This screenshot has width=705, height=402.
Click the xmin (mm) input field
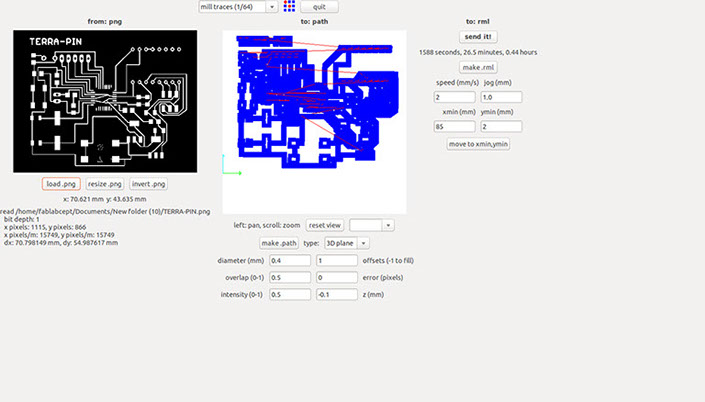coord(455,126)
